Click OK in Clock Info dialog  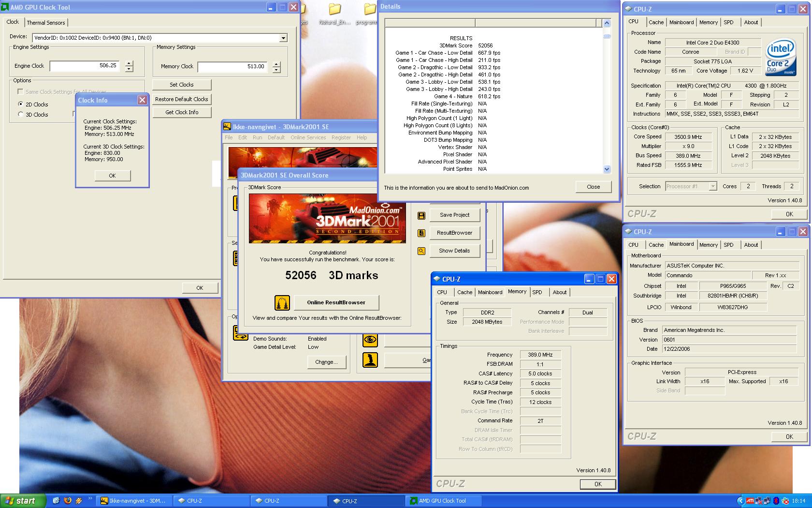(112, 176)
